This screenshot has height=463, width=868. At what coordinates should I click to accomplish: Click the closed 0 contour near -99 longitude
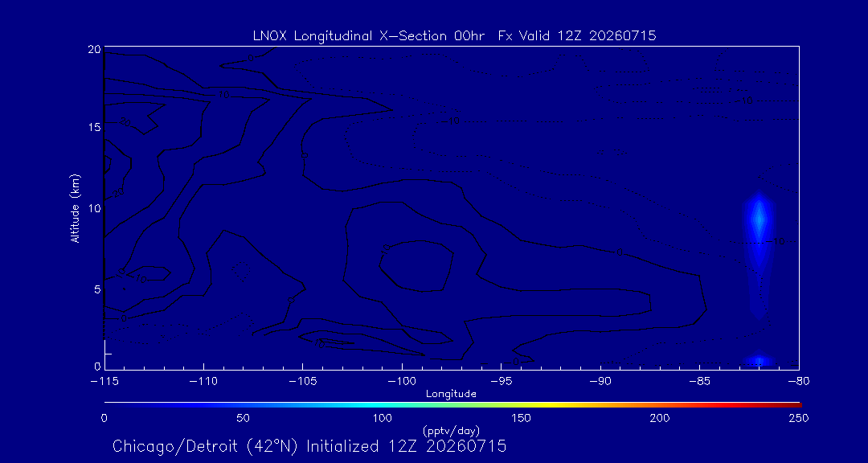[417, 266]
